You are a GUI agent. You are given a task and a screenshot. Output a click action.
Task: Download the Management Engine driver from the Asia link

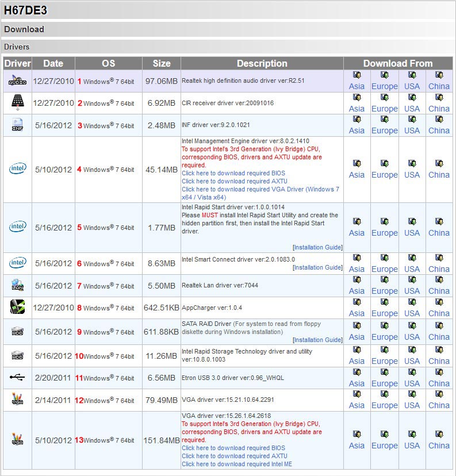357,175
